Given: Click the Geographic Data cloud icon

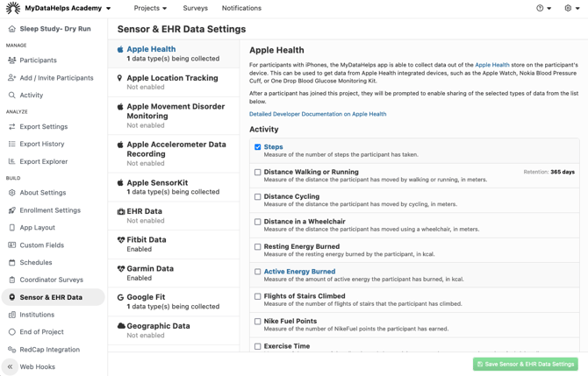Looking at the screenshot, I should click(121, 326).
